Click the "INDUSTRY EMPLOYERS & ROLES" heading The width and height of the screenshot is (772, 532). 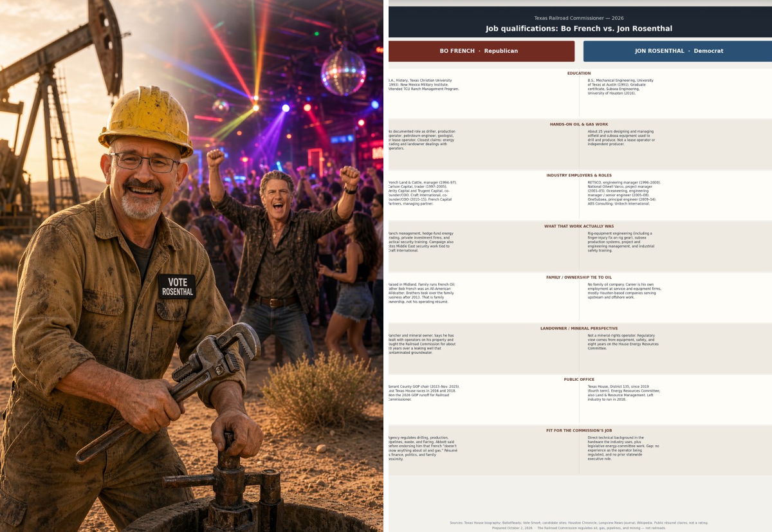pos(579,175)
